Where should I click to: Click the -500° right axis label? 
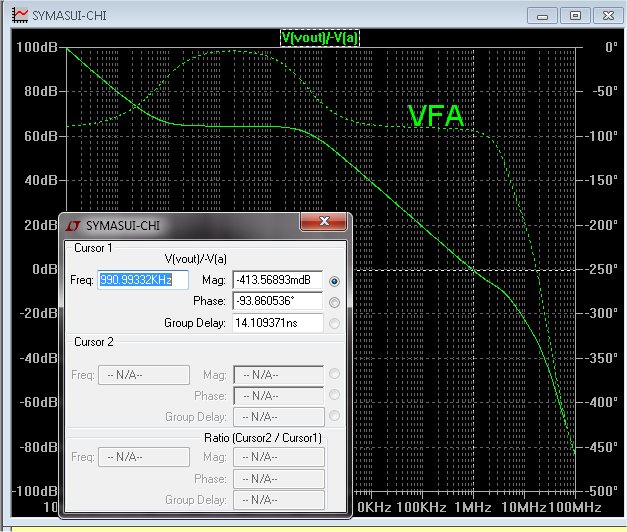click(x=601, y=491)
